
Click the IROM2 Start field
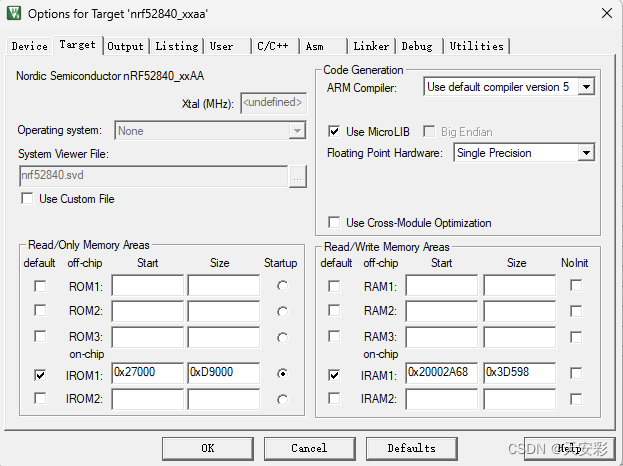tap(148, 399)
